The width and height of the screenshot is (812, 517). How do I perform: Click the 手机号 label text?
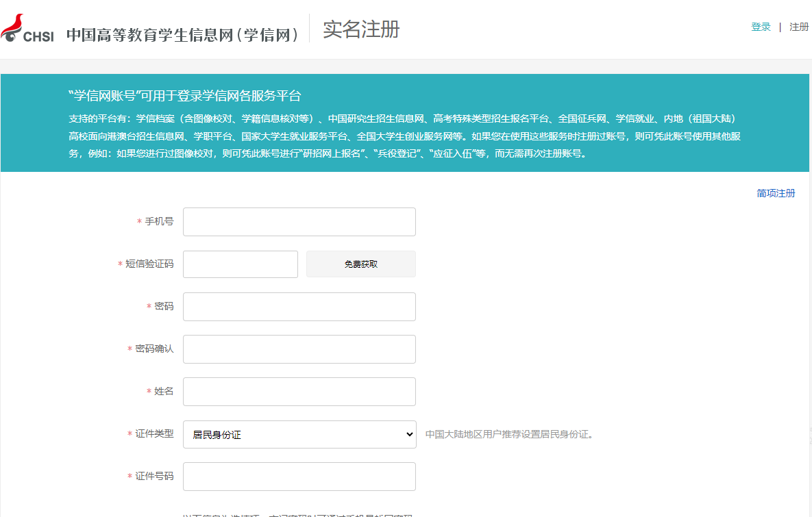click(159, 222)
